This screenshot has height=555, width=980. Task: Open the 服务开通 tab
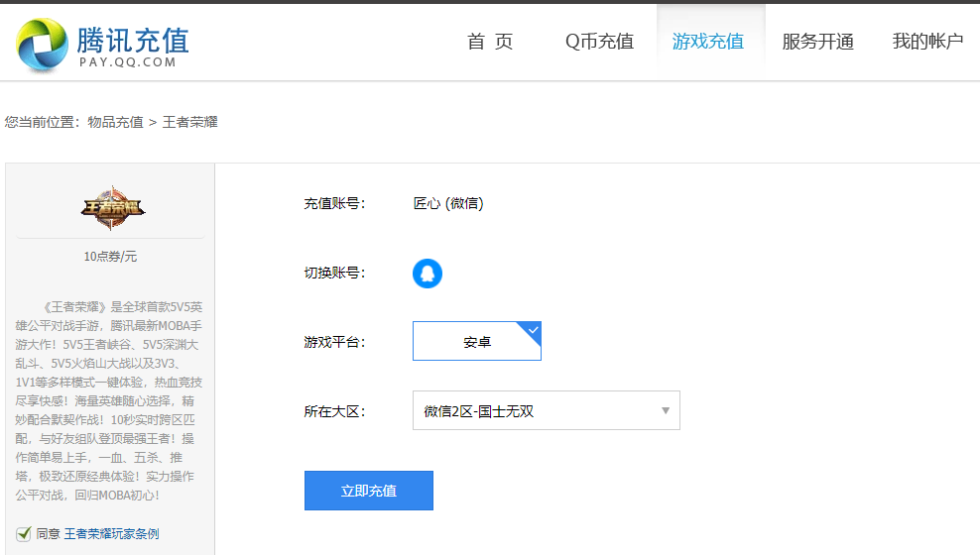coord(817,42)
